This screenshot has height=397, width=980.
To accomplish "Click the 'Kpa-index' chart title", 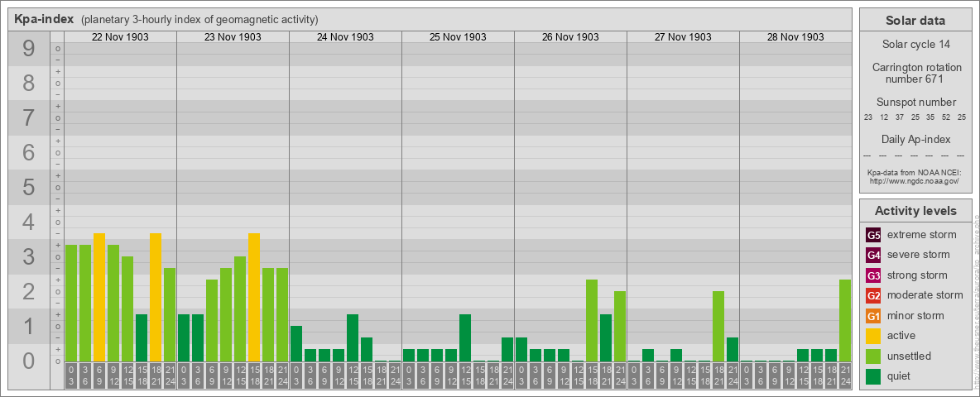I will coord(45,19).
